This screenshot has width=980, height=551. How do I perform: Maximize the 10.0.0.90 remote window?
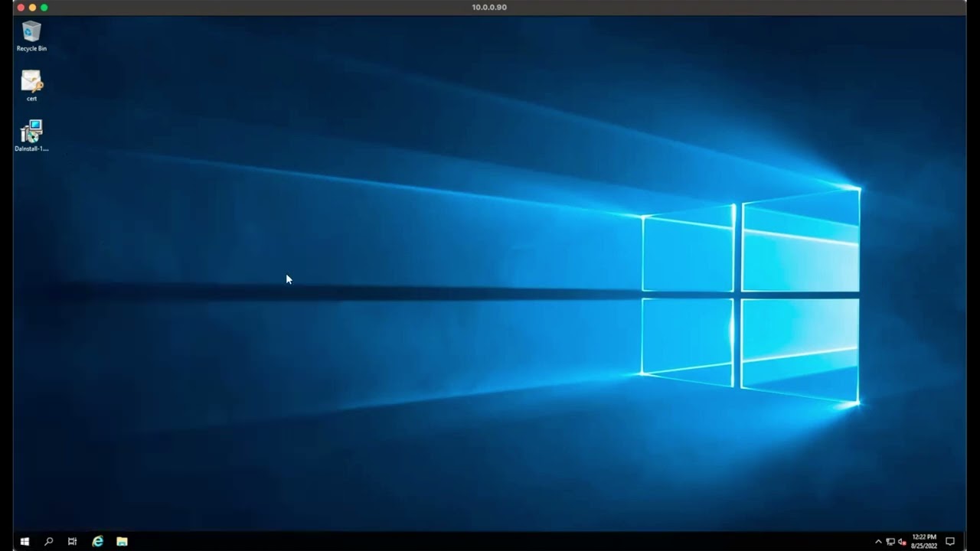[x=44, y=7]
